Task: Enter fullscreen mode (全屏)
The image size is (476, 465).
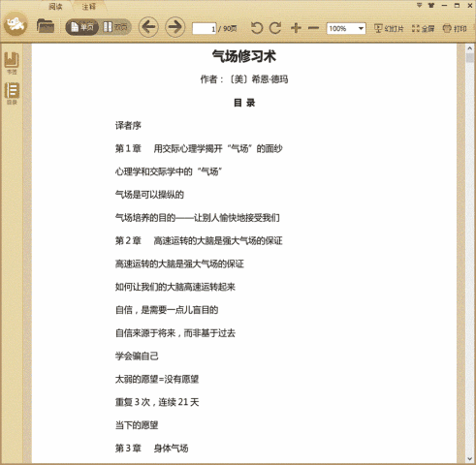Action: click(x=423, y=28)
